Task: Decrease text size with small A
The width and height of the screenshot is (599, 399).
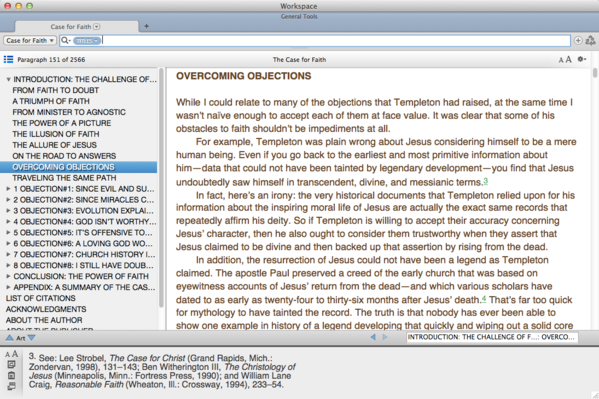Action: 561,60
